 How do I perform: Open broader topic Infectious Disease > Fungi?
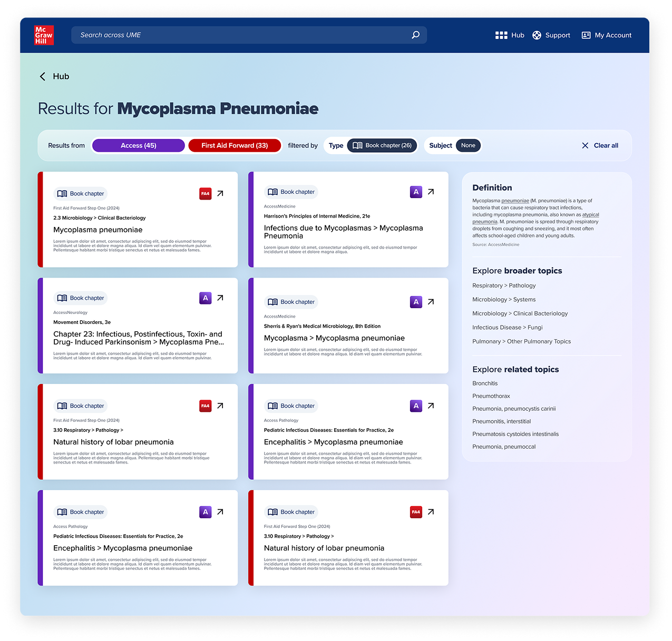pyautogui.click(x=508, y=328)
